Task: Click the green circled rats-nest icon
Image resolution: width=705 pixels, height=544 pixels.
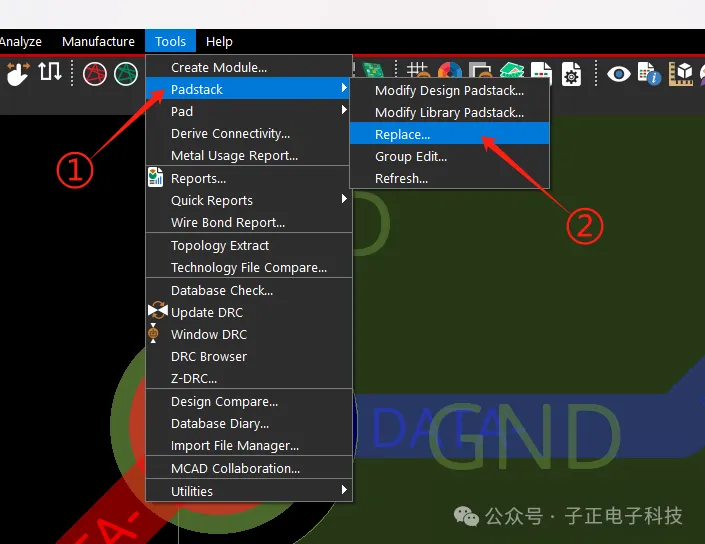Action: 126,74
